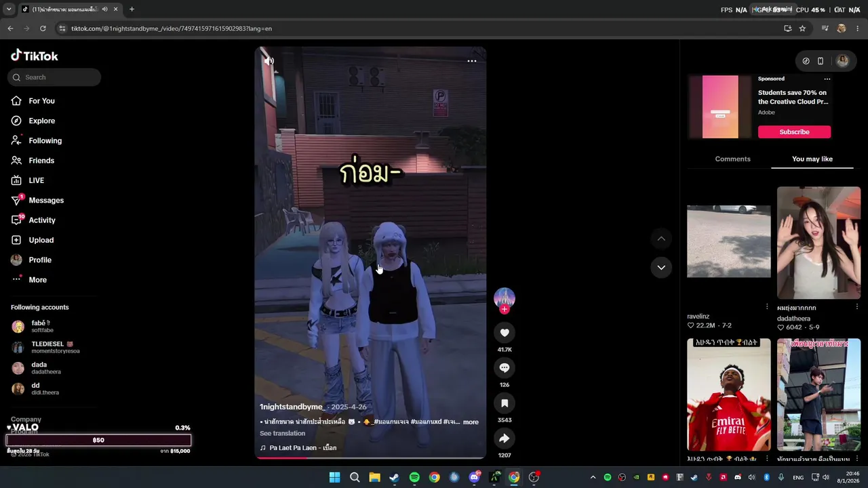Open the Chrome profile avatar

(842, 28)
